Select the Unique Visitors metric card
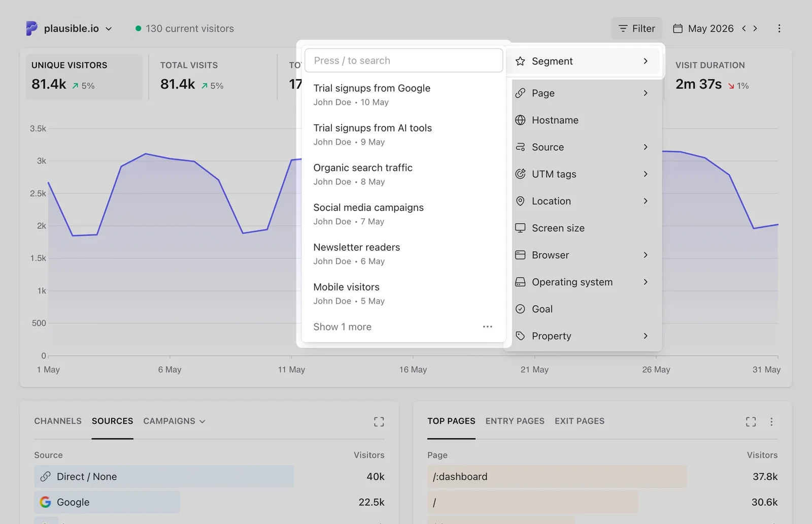This screenshot has width=812, height=524. tap(84, 77)
